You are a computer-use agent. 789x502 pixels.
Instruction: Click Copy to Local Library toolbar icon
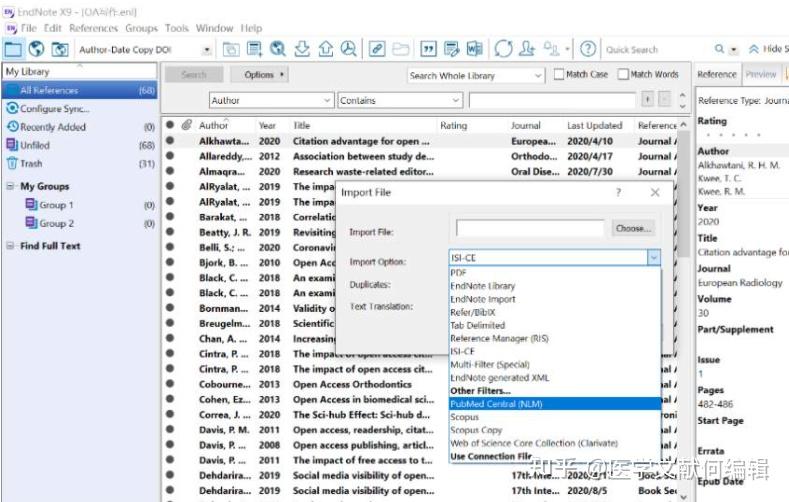click(231, 49)
